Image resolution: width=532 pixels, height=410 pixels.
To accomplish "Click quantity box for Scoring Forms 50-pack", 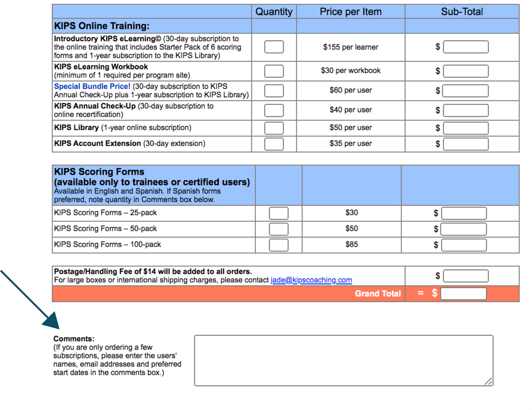I will [x=278, y=229].
